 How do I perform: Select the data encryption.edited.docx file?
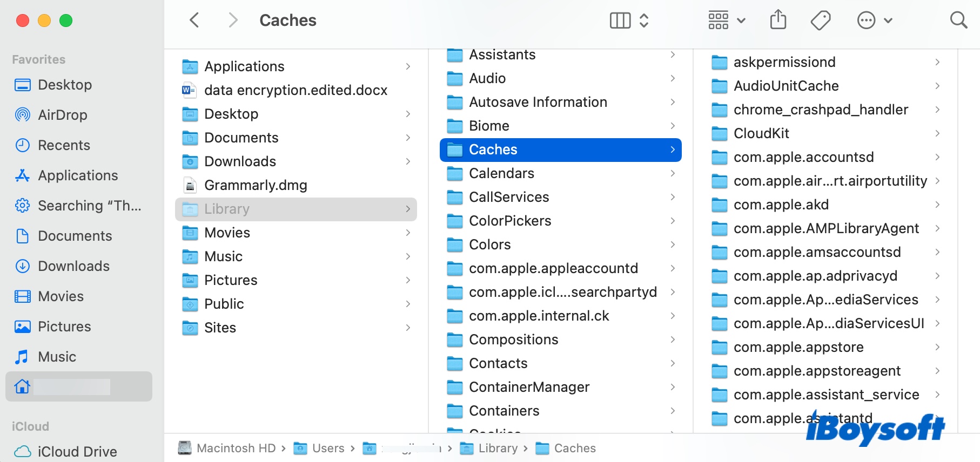(x=296, y=90)
